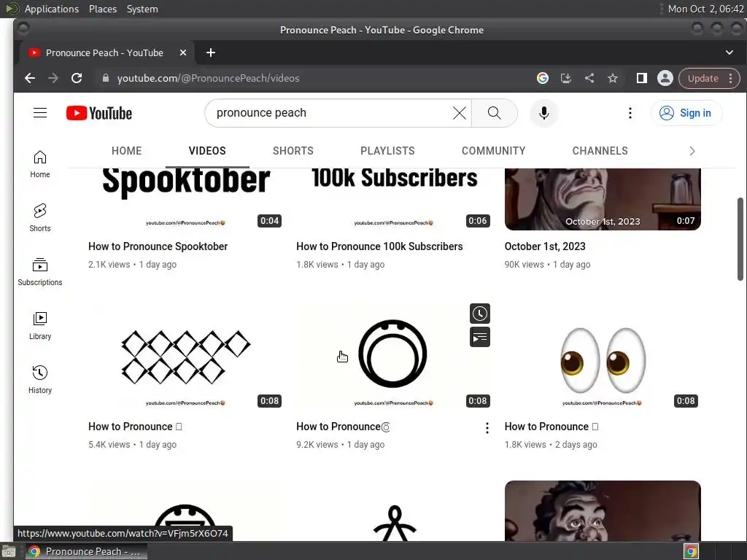Open History in the sidebar

point(40,379)
